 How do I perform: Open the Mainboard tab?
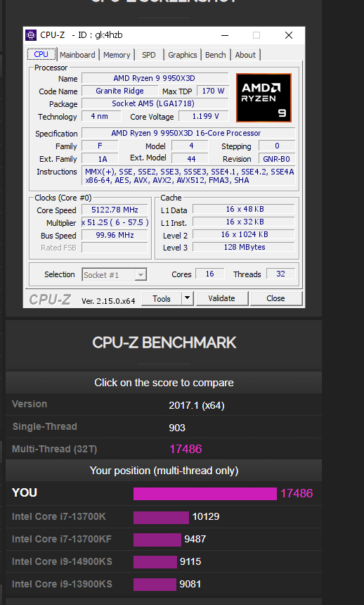point(77,55)
